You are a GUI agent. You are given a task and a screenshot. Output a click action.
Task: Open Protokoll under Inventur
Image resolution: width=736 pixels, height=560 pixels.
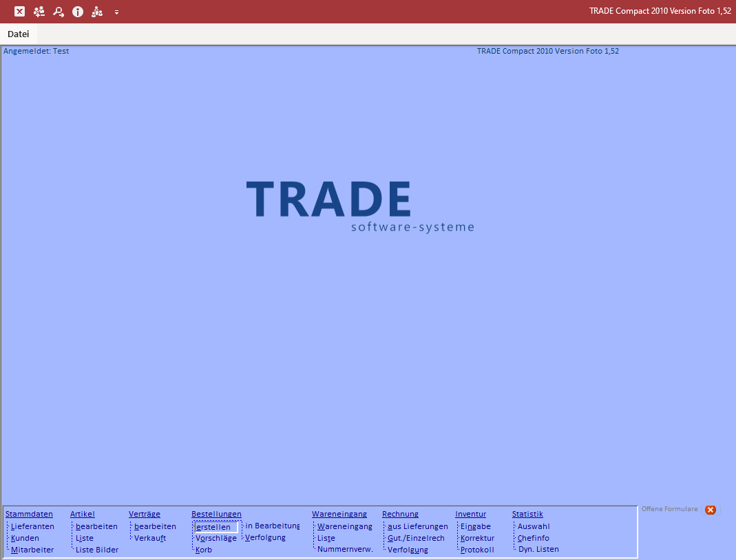477,550
